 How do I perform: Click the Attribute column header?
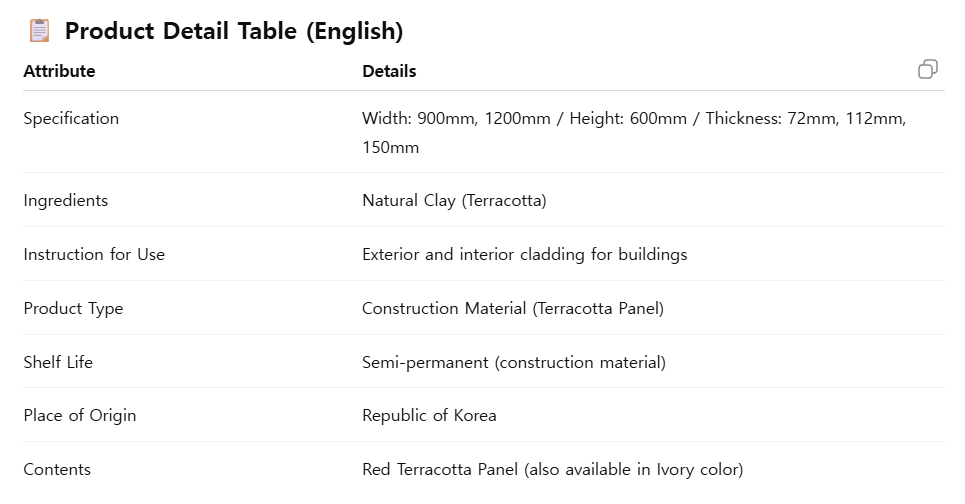coord(59,71)
